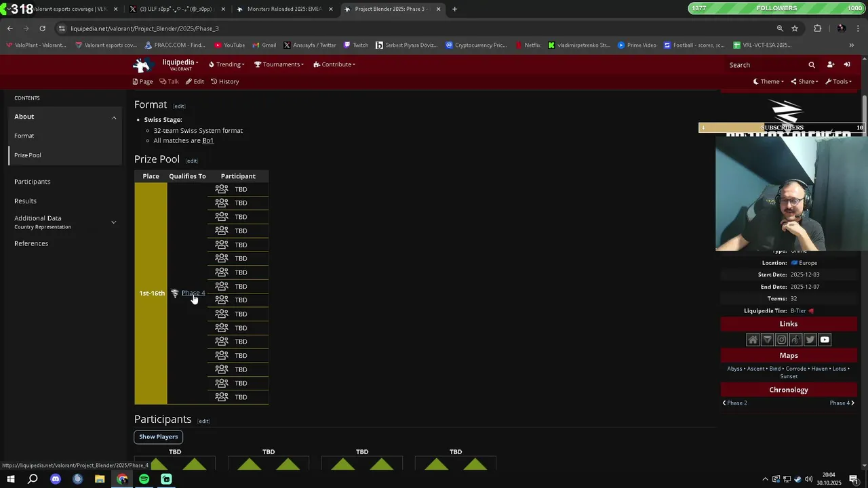Viewport: 868px width, 488px height.
Task: Open the Instagram icon under Links
Action: (x=781, y=340)
